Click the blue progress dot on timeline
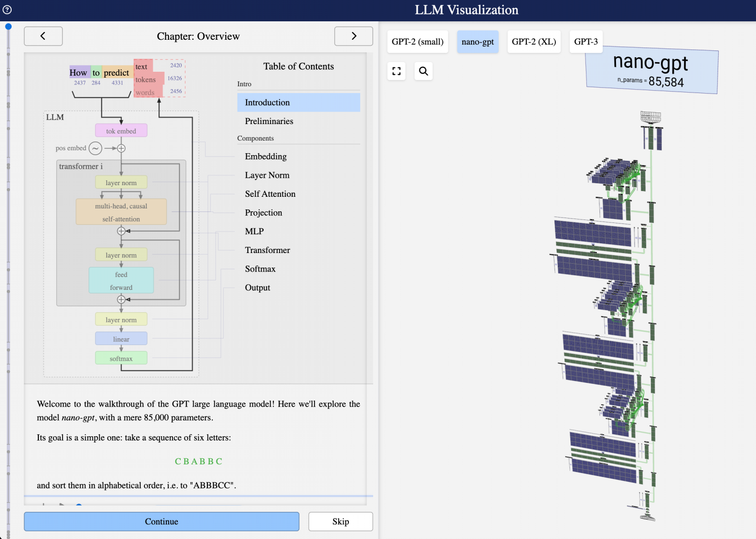756x539 pixels. pyautogui.click(x=8, y=27)
